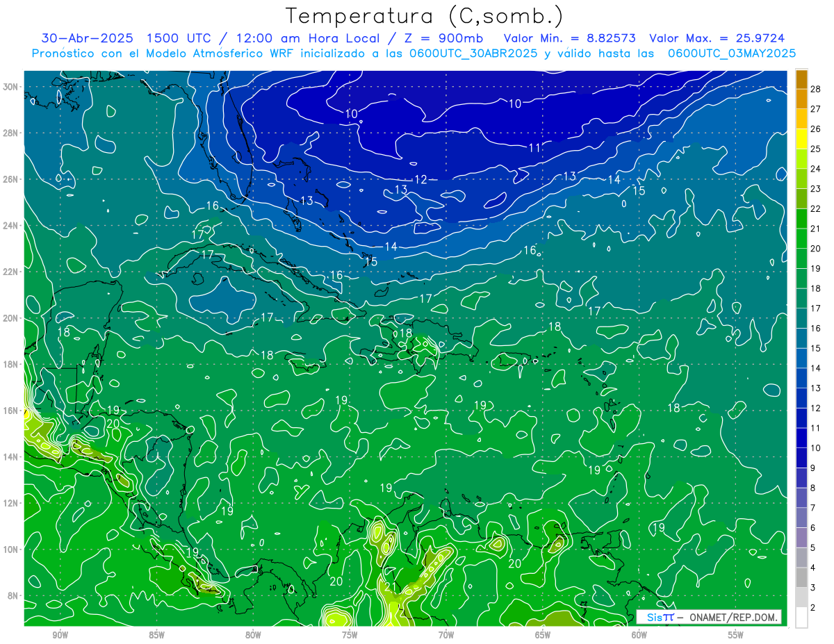834x644 pixels.
Task: Click 'Valor Min. = 8.82573' in header
Action: coord(570,38)
